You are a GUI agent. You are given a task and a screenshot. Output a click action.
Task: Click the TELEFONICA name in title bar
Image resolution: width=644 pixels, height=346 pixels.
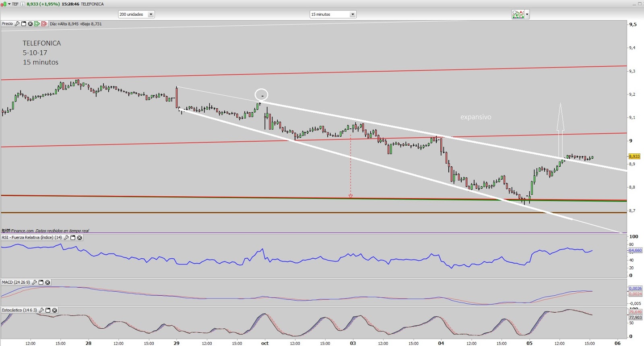[x=92, y=4]
